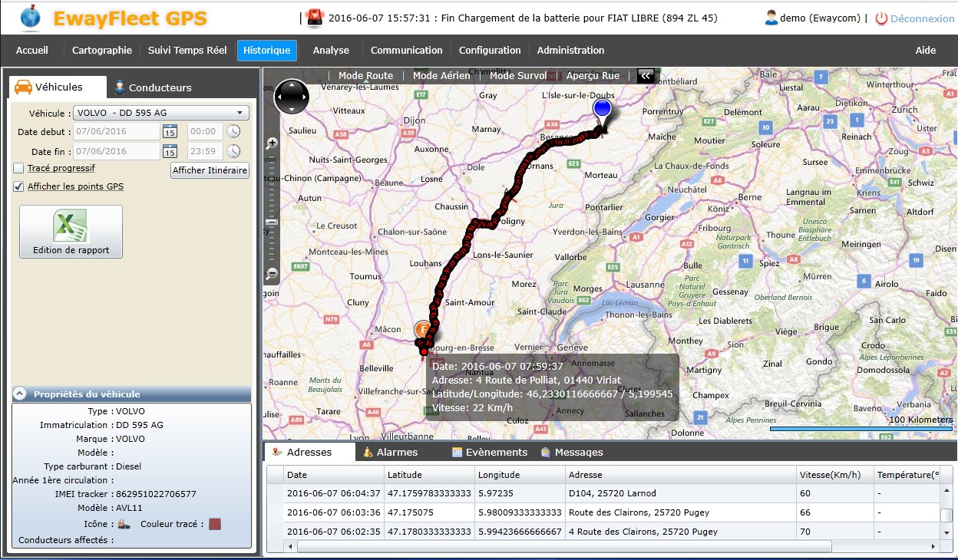
Task: Switch to the Alarmes tab
Action: [x=391, y=453]
